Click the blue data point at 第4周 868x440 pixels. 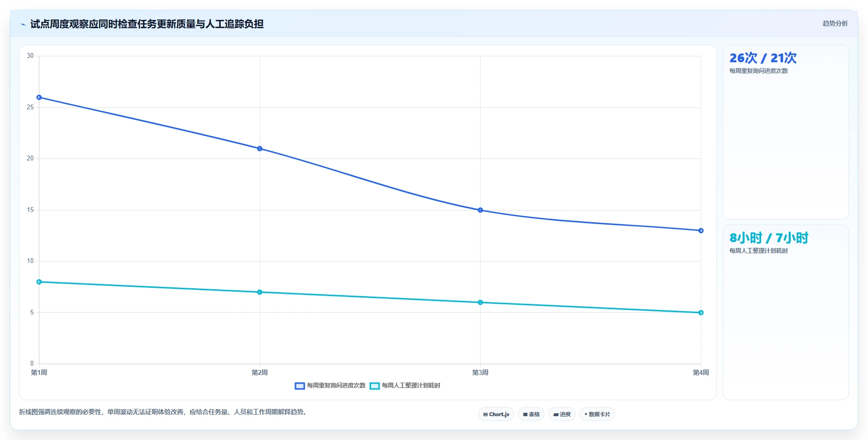[701, 230]
